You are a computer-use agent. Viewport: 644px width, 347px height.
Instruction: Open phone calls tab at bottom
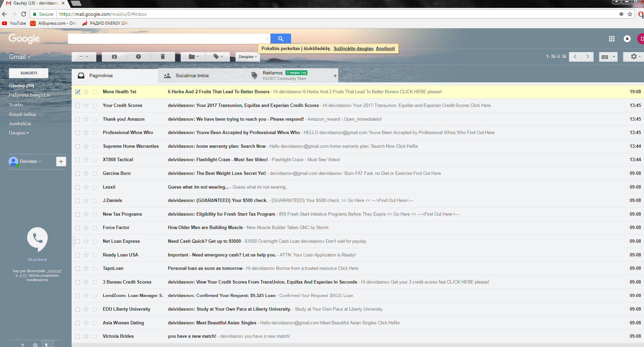[48, 345]
